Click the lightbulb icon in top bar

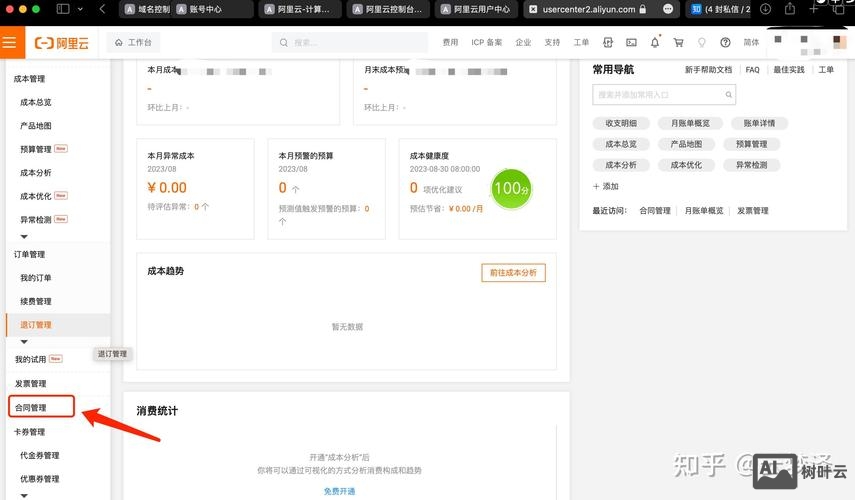click(702, 43)
